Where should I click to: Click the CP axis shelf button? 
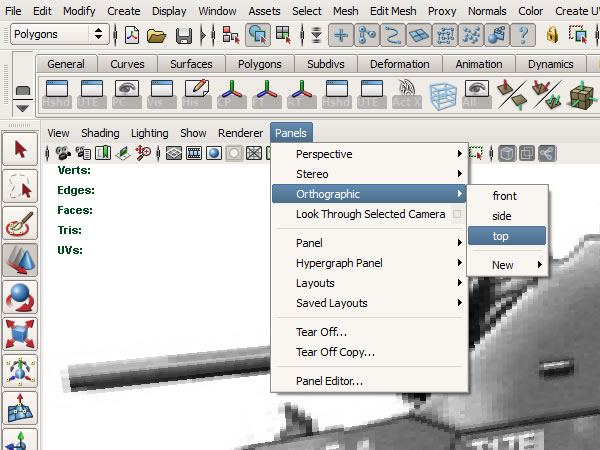pos(232,94)
